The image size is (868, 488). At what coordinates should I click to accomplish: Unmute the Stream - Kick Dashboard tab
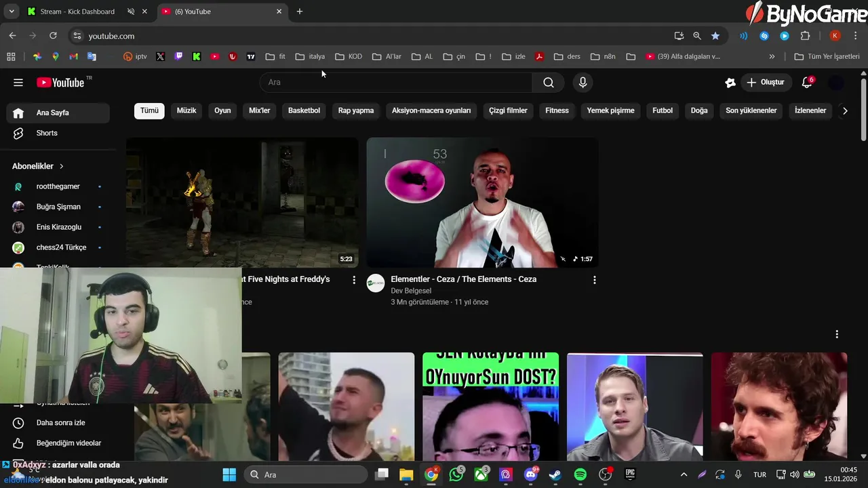point(131,12)
